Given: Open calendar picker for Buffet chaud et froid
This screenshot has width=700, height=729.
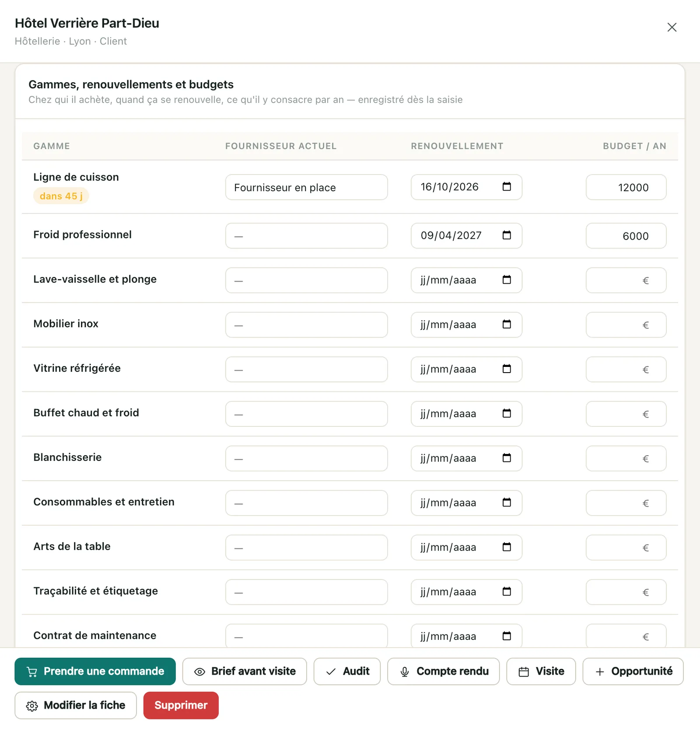Looking at the screenshot, I should [507, 414].
